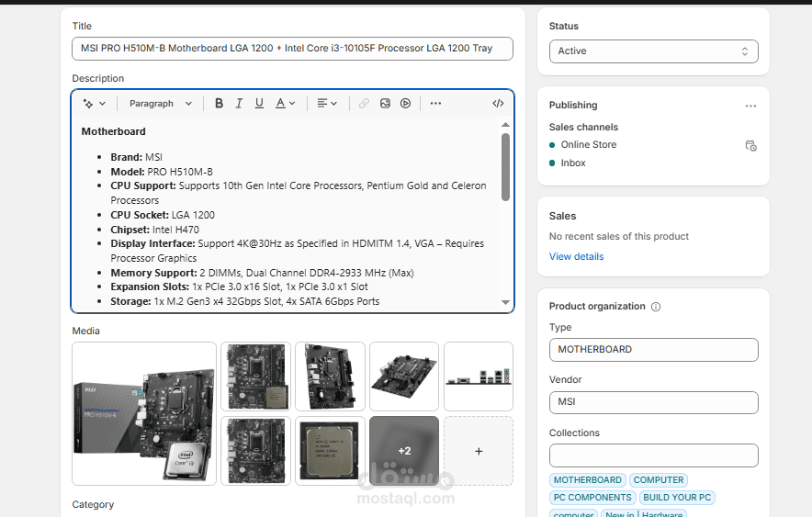Click the insert video icon
Viewport: 812px width, 517px height.
[405, 104]
